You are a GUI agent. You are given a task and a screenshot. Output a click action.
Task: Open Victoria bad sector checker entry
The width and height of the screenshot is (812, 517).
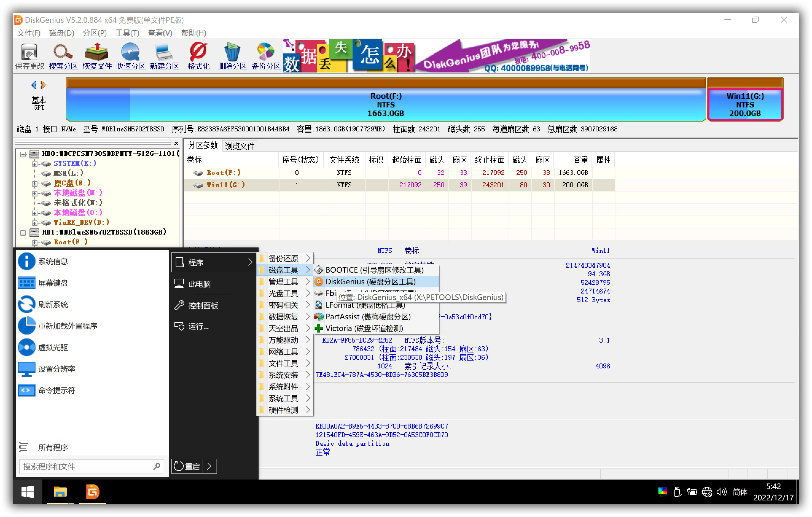coord(364,328)
